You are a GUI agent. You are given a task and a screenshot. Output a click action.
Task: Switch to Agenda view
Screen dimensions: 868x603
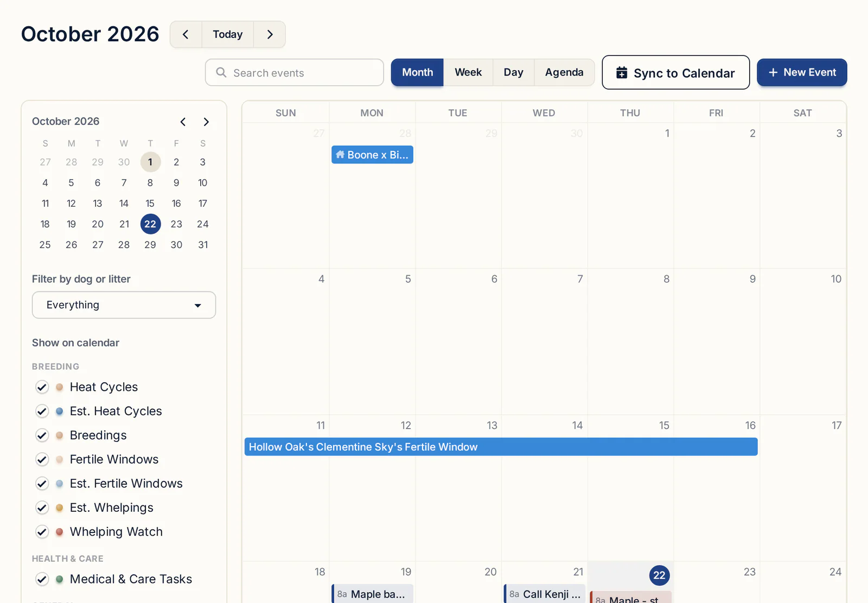pyautogui.click(x=564, y=73)
